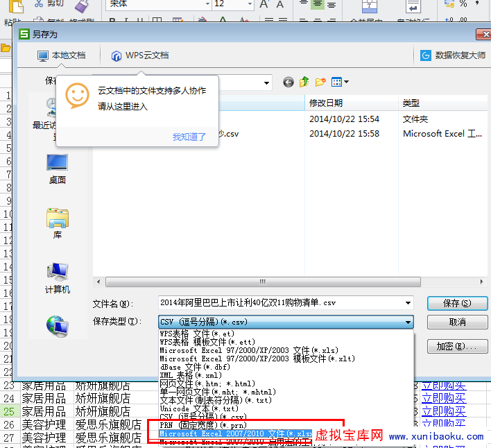The image size is (491, 448).
Task: Expand the save type (保存类型) dropdown
Action: pos(408,322)
